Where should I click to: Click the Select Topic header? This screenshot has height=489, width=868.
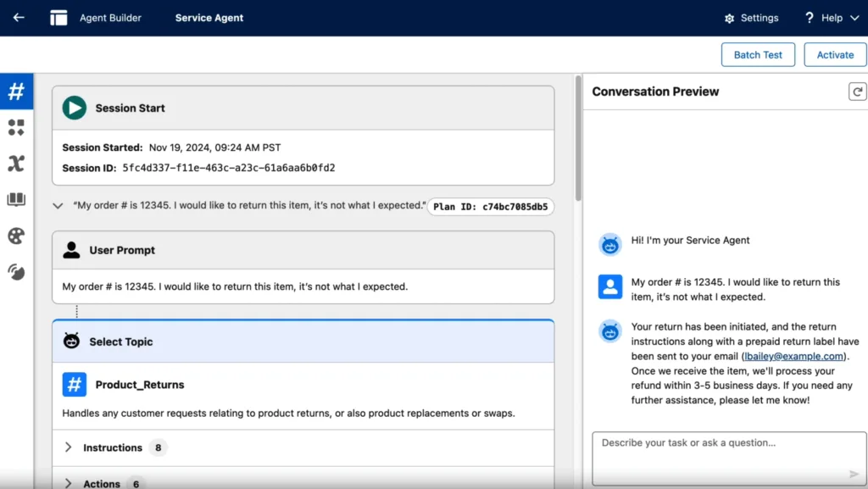303,342
